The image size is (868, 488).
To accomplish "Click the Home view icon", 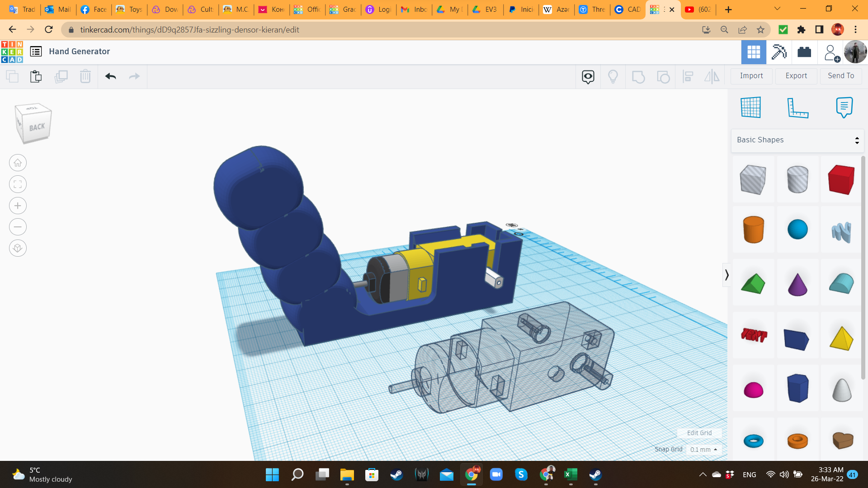I will click(18, 163).
